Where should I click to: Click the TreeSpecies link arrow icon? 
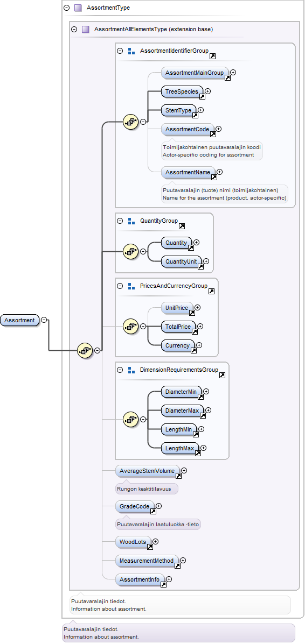point(202,96)
